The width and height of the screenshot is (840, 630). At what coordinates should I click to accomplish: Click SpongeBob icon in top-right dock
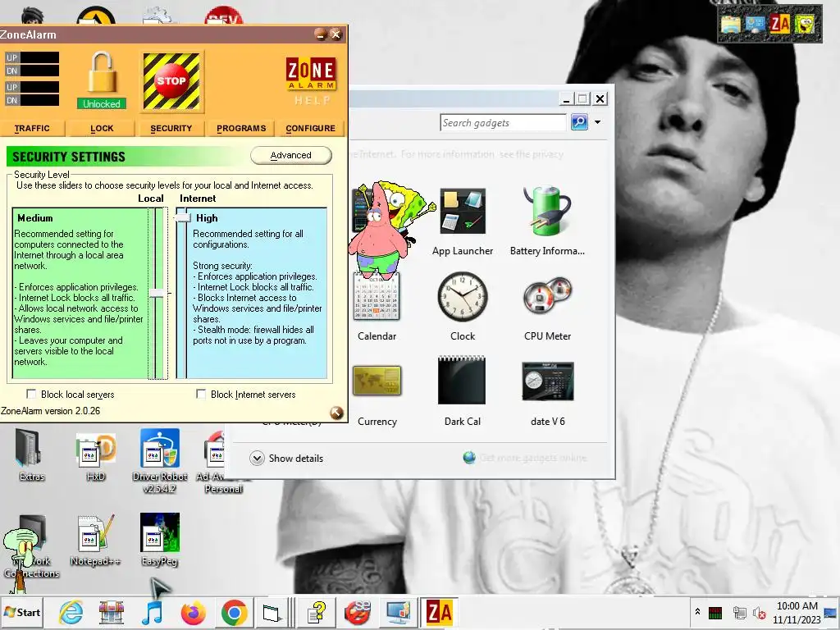click(804, 24)
